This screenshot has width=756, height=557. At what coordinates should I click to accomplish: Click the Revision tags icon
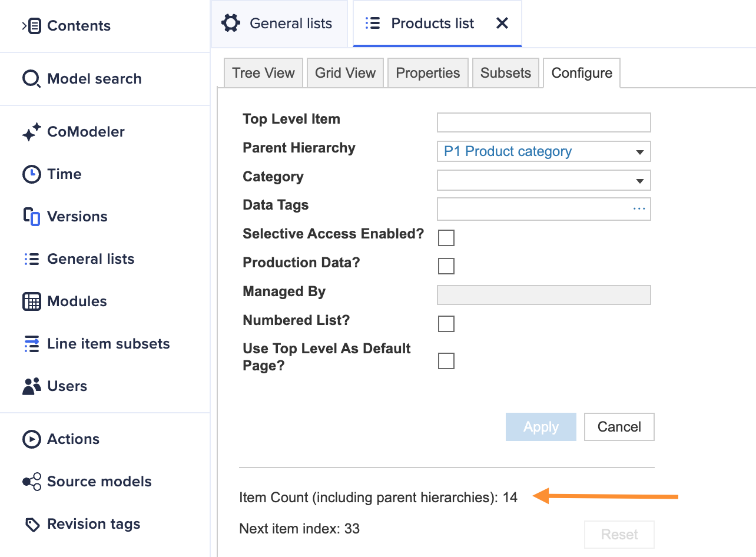pyautogui.click(x=31, y=524)
